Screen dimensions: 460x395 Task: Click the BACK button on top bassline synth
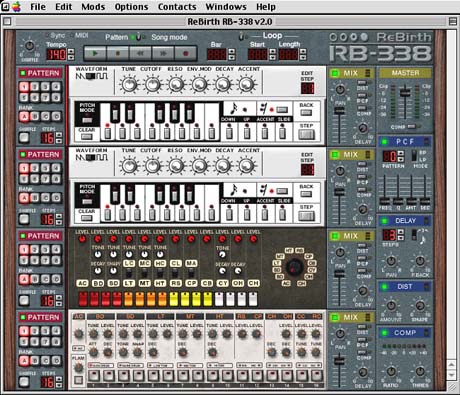(x=306, y=113)
